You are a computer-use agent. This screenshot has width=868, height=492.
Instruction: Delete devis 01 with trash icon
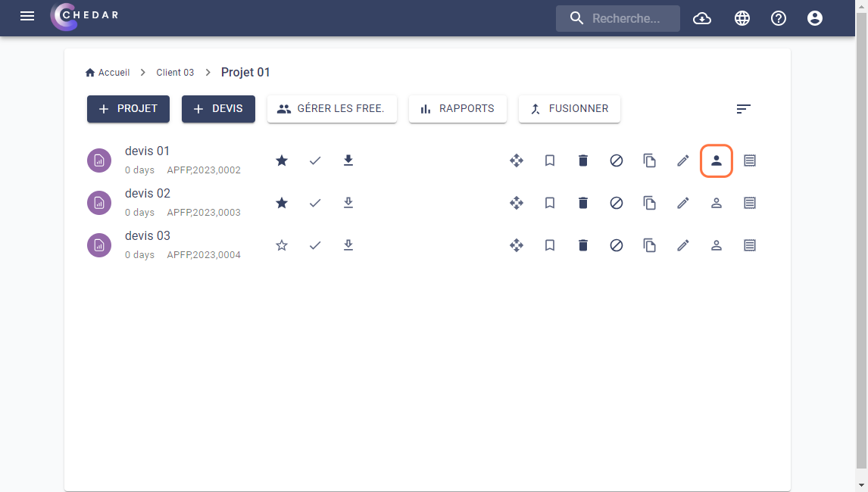click(583, 160)
